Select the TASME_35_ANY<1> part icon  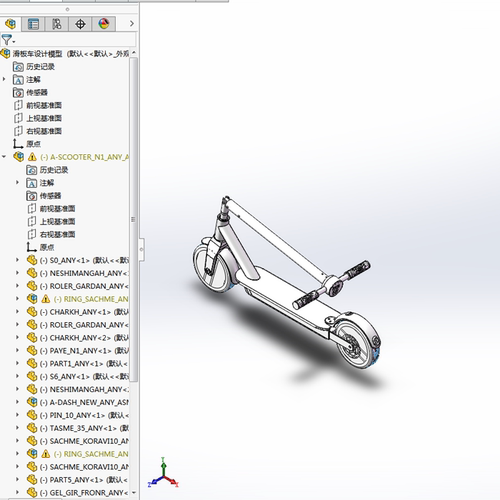click(32, 428)
